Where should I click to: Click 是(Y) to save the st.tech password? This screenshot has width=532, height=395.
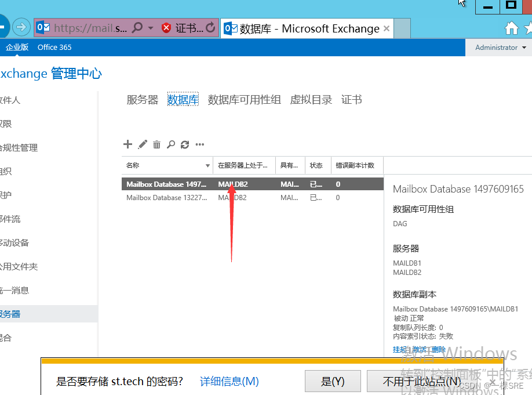[333, 381]
